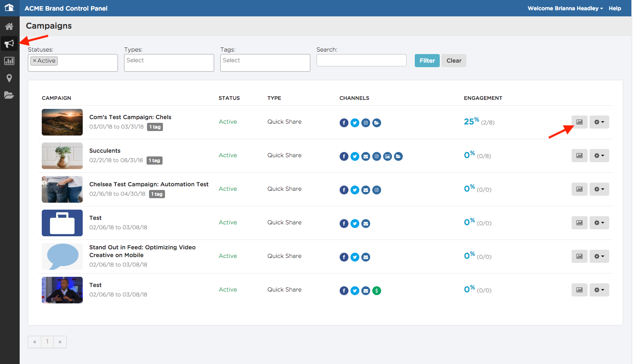Select the Campaigns megaphone sidebar icon
633x364 pixels.
[9, 43]
